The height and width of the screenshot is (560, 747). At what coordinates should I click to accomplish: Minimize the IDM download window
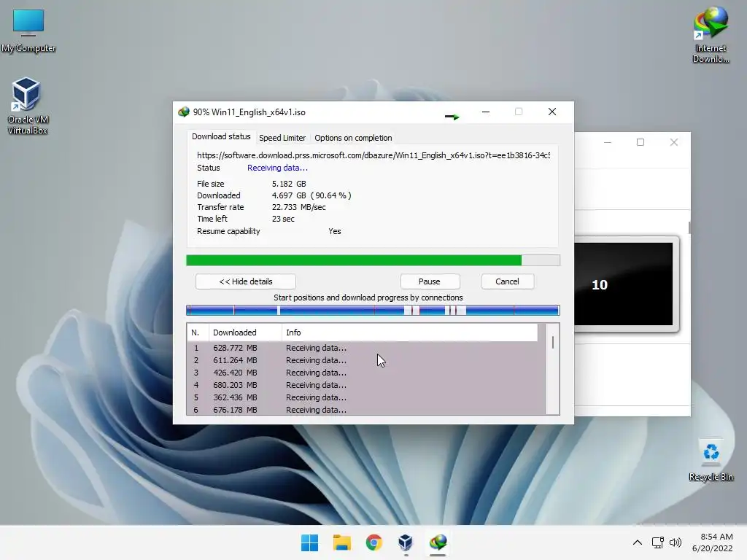(x=486, y=112)
